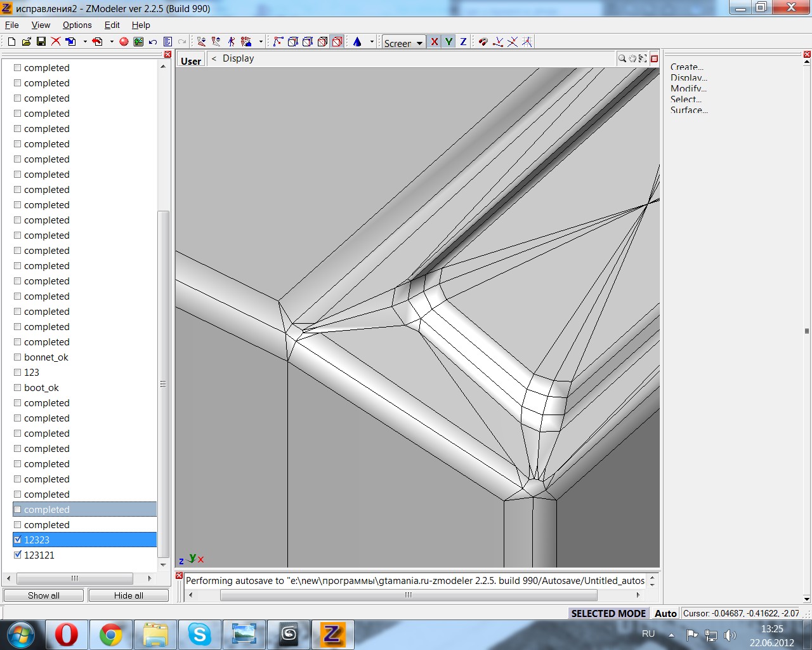Select the viewport zoom magnifier tool

[x=622, y=58]
